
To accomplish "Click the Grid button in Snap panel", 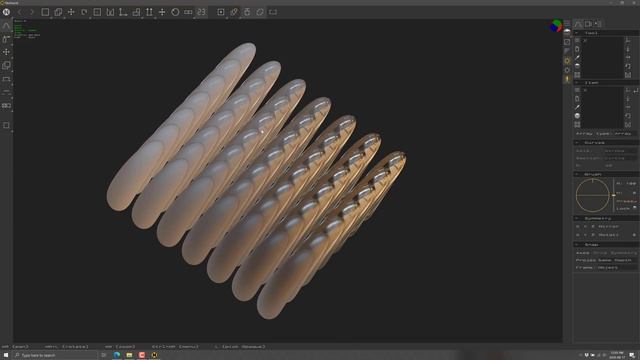I will [x=600, y=253].
